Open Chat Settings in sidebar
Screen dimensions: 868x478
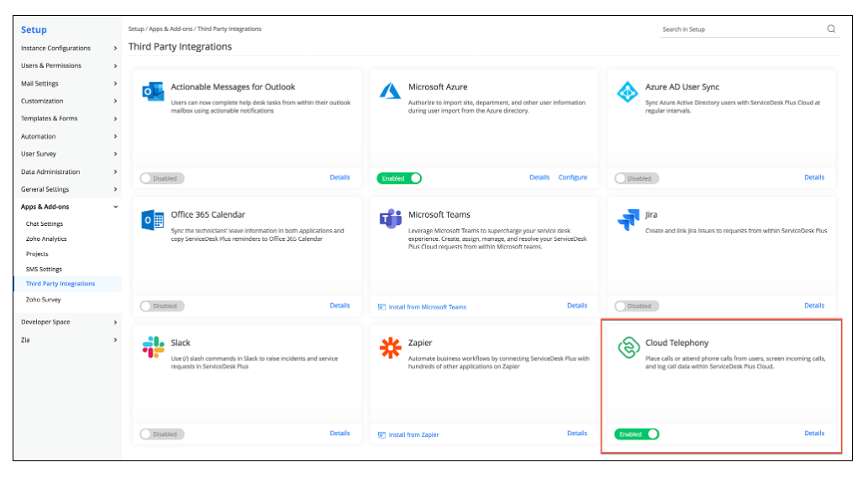45,224
